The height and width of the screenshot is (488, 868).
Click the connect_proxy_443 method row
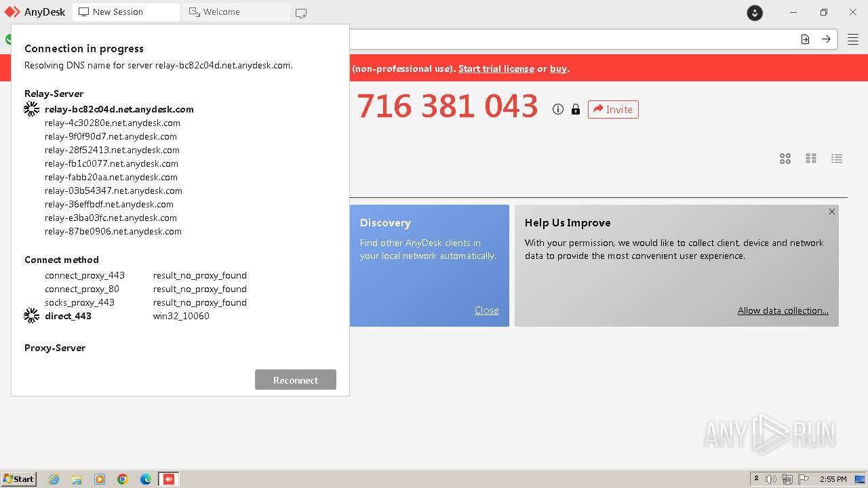[x=146, y=275]
